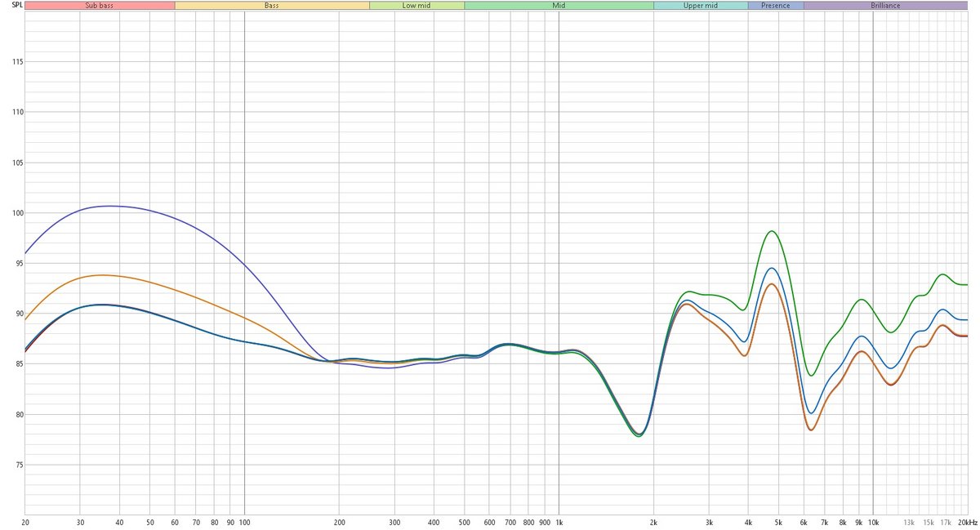
Task: Click the Upper mid band label
Action: tap(700, 5)
